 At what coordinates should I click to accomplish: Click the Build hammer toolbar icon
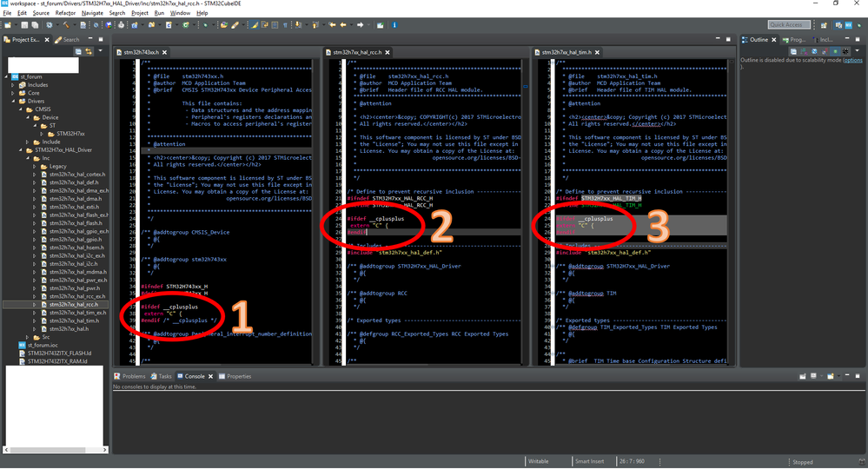66,25
